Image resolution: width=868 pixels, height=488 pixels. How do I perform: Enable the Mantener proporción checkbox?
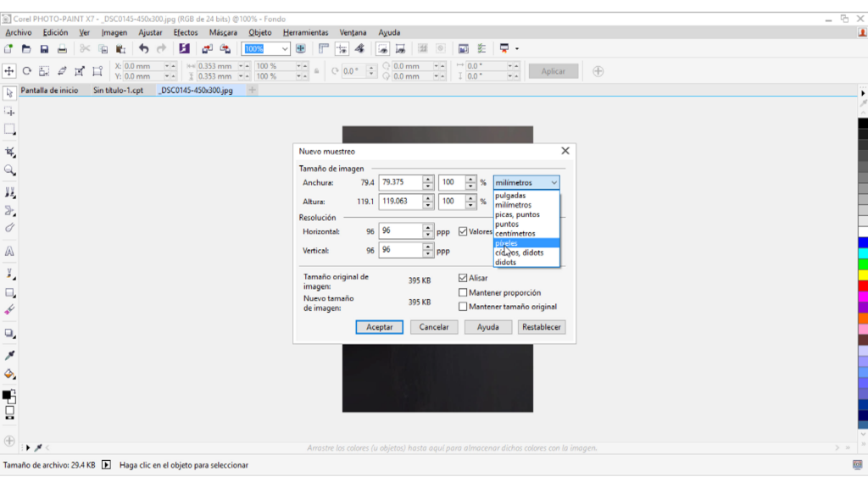click(x=463, y=292)
